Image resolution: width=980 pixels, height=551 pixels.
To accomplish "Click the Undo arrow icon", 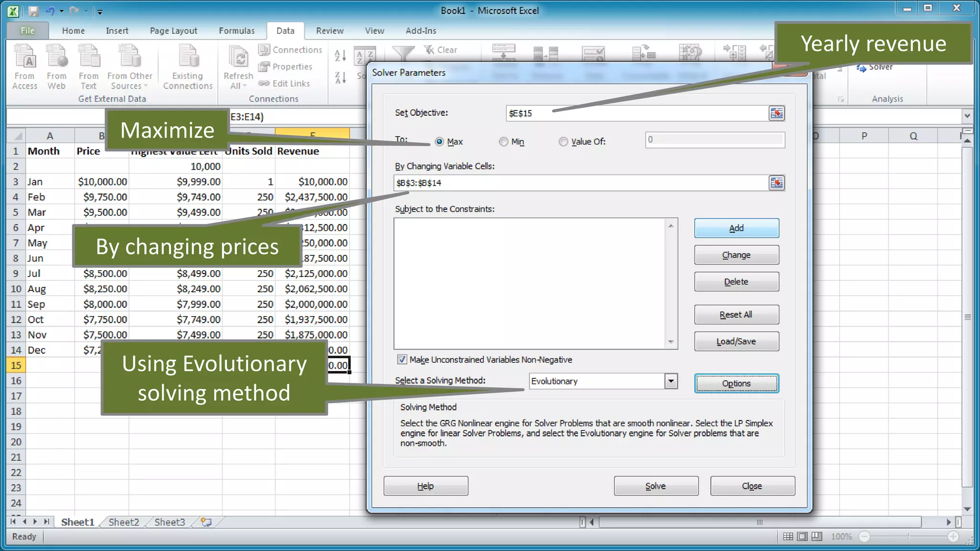I will 50,11.
